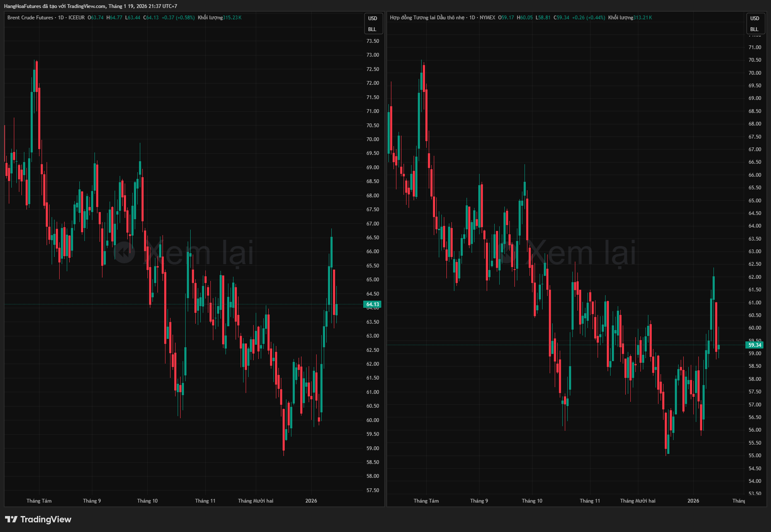Click 'Tháng Tám' on Brent time axis
771x532 pixels.
click(39, 501)
